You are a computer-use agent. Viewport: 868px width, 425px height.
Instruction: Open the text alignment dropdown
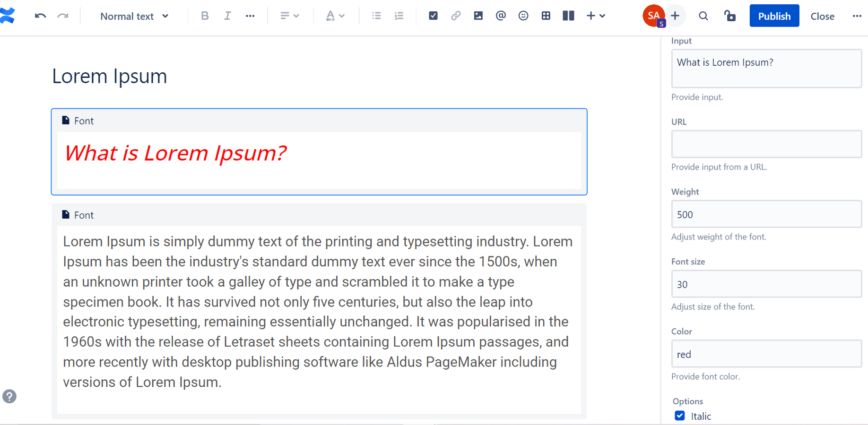289,16
